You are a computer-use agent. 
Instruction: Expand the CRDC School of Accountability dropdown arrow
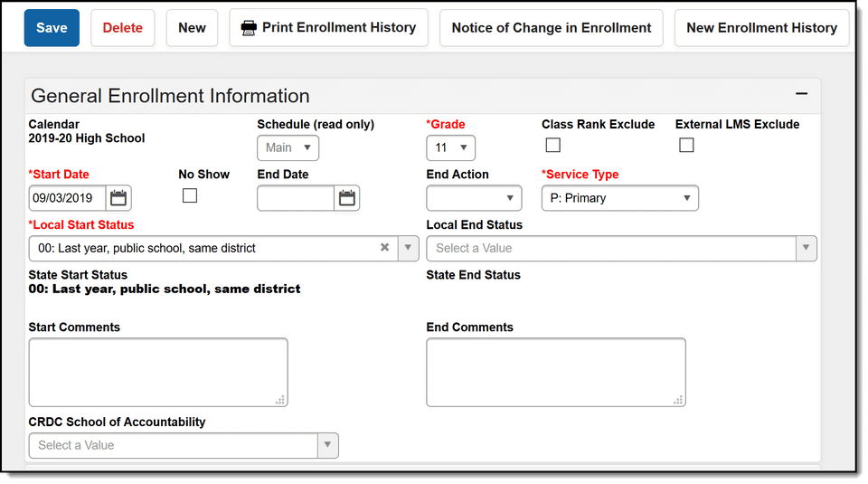(x=327, y=445)
